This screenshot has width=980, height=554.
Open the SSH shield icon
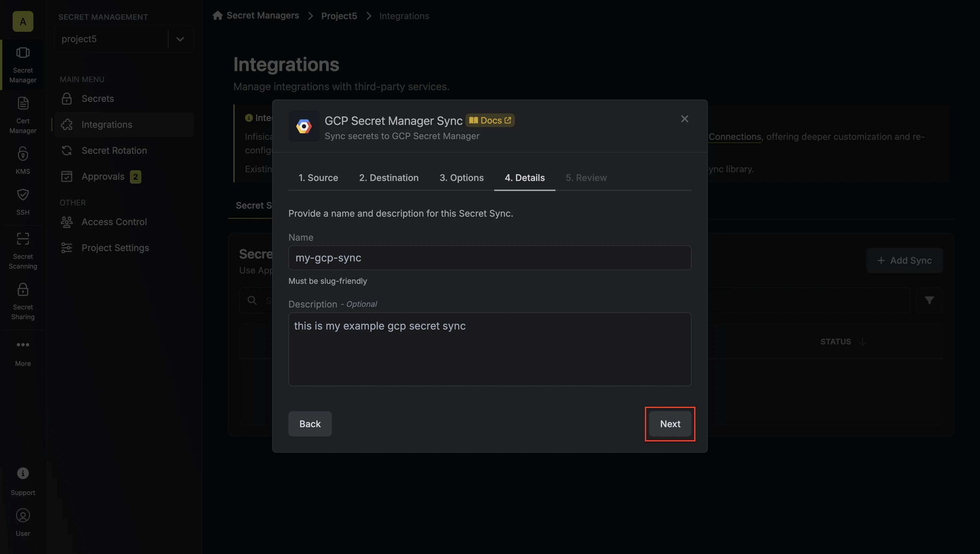coord(23,195)
